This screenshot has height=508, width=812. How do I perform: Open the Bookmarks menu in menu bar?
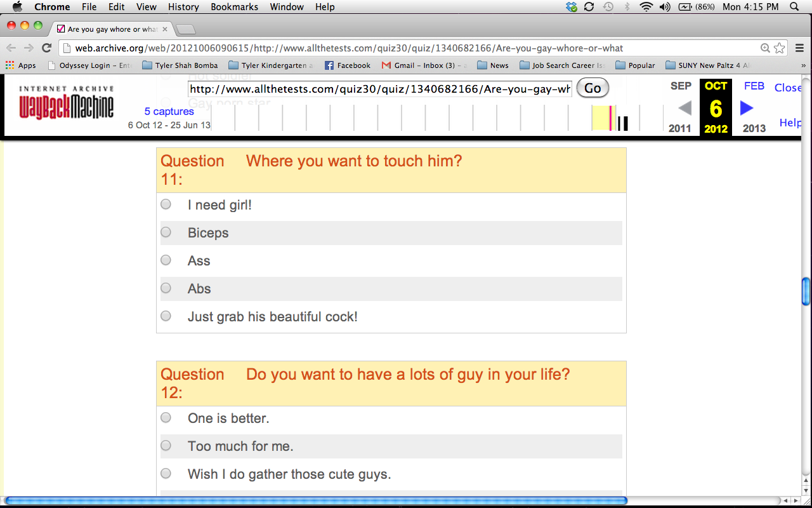pyautogui.click(x=234, y=7)
